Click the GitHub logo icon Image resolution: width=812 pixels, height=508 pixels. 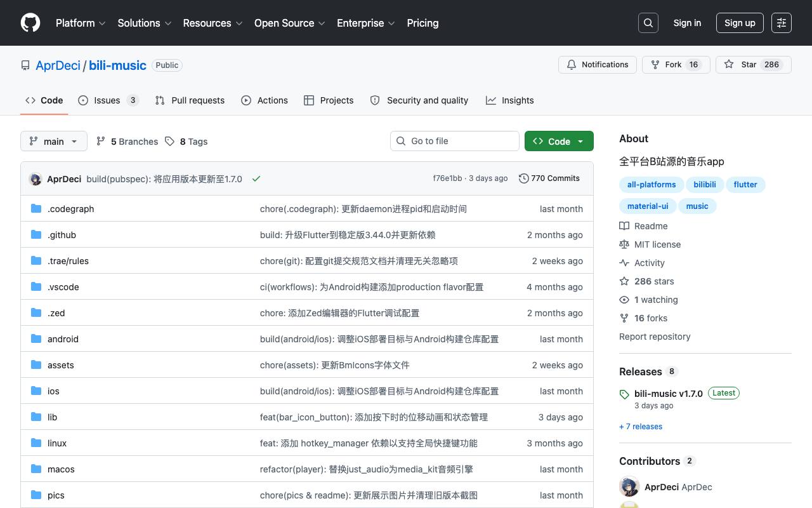coord(30,23)
